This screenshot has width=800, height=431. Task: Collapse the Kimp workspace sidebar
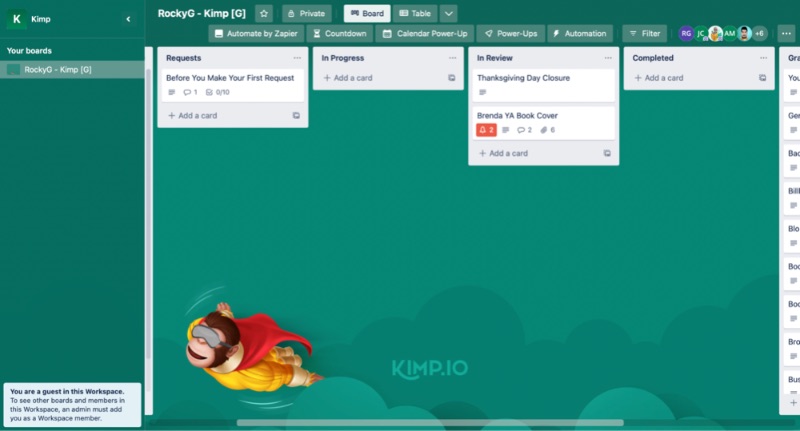click(x=128, y=19)
